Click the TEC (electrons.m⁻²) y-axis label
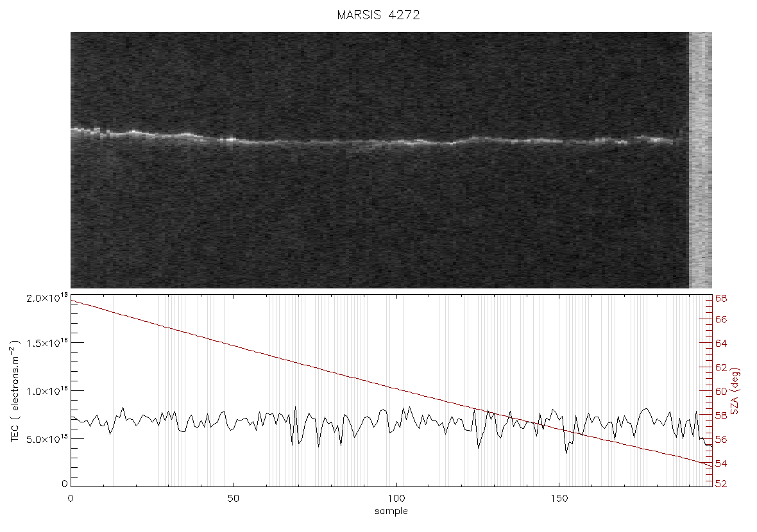 click(15, 390)
